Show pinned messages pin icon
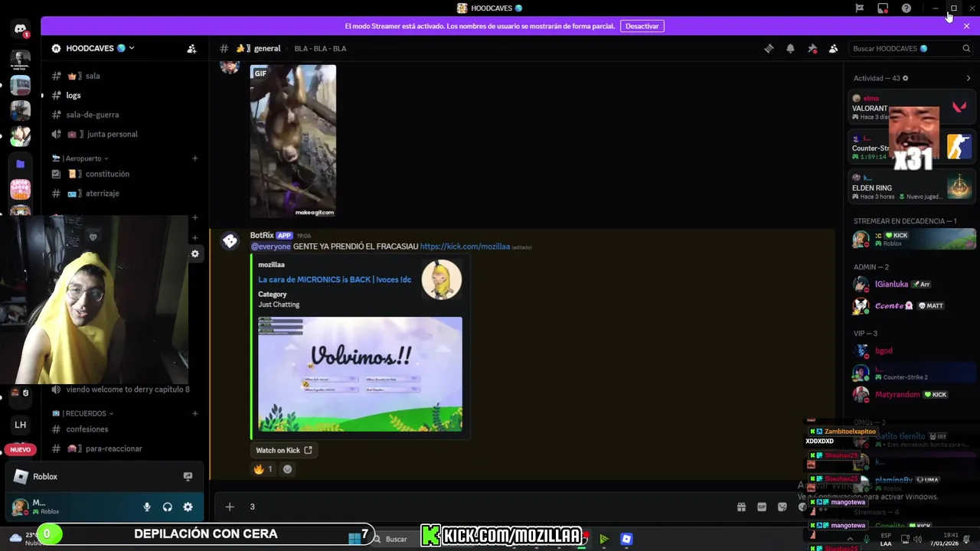The image size is (980, 551). (812, 48)
